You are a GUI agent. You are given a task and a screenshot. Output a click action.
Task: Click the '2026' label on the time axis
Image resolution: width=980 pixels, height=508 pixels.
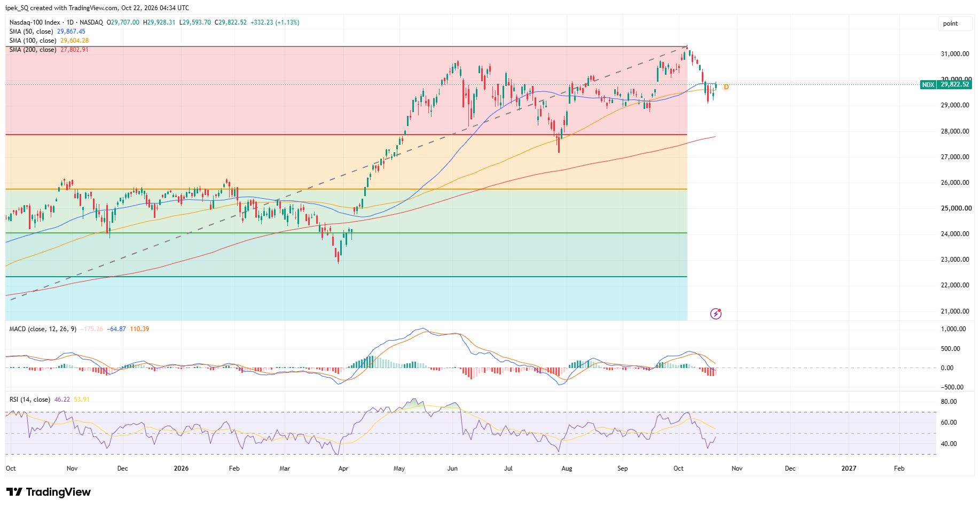(x=181, y=468)
